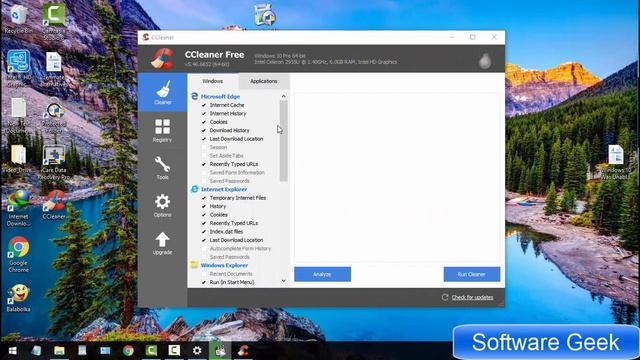The image size is (640, 360).
Task: Click the Analyze button
Action: pyautogui.click(x=322, y=274)
